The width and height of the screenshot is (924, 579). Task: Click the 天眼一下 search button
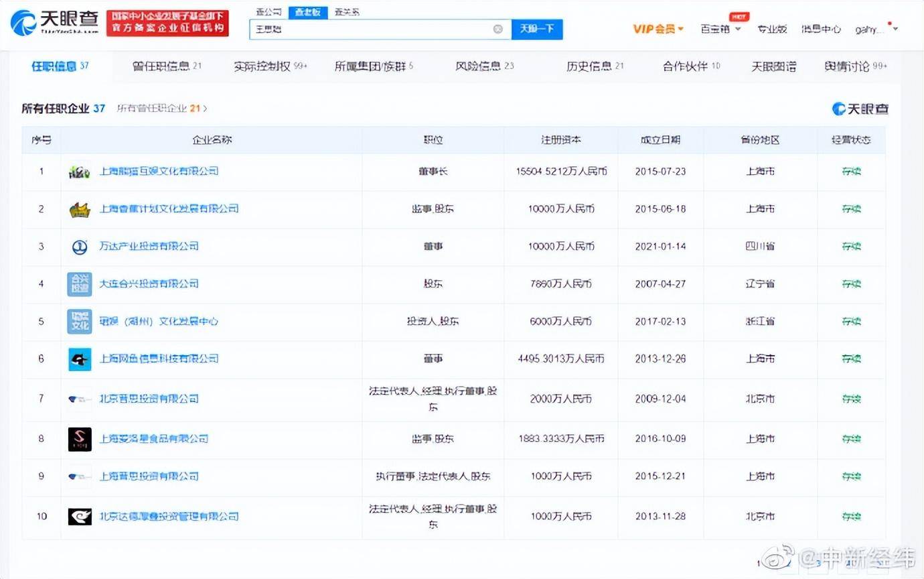coord(537,29)
